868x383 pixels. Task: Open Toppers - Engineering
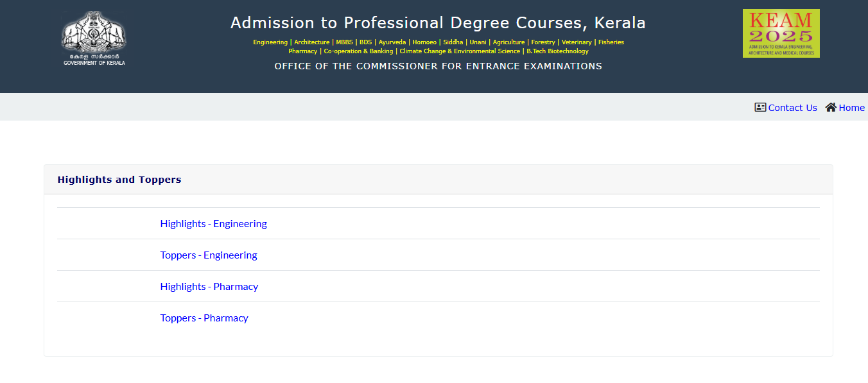tap(208, 255)
